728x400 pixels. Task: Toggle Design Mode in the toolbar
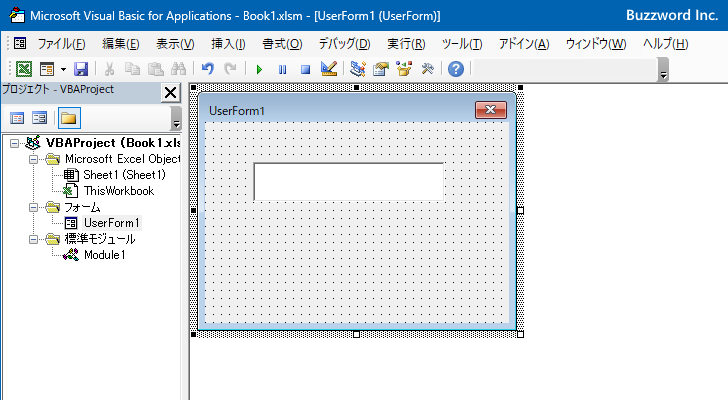329,69
